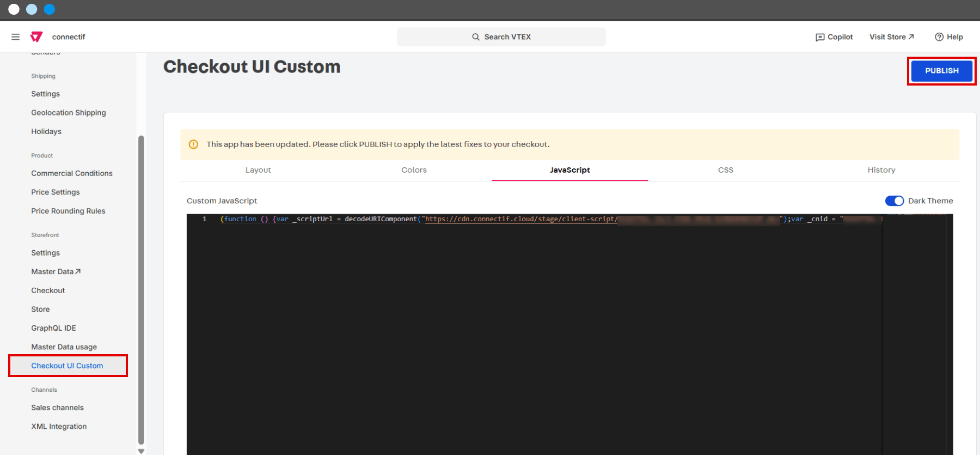
Task: Click the VTEX logo icon
Action: point(36,37)
